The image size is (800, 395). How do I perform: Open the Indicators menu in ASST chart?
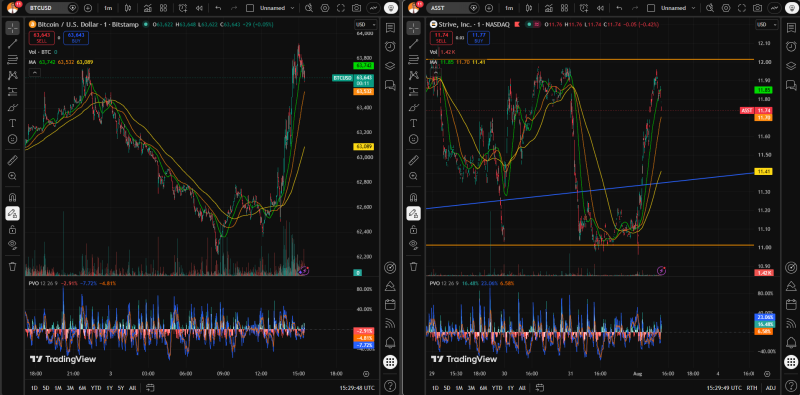(548, 8)
